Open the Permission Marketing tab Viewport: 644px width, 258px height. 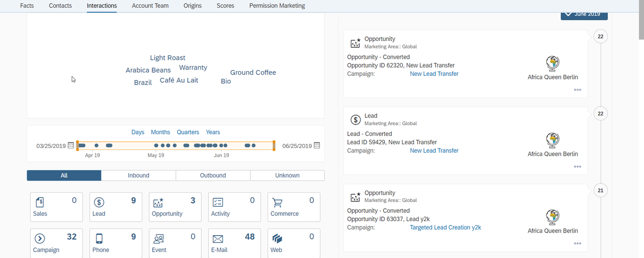point(277,6)
